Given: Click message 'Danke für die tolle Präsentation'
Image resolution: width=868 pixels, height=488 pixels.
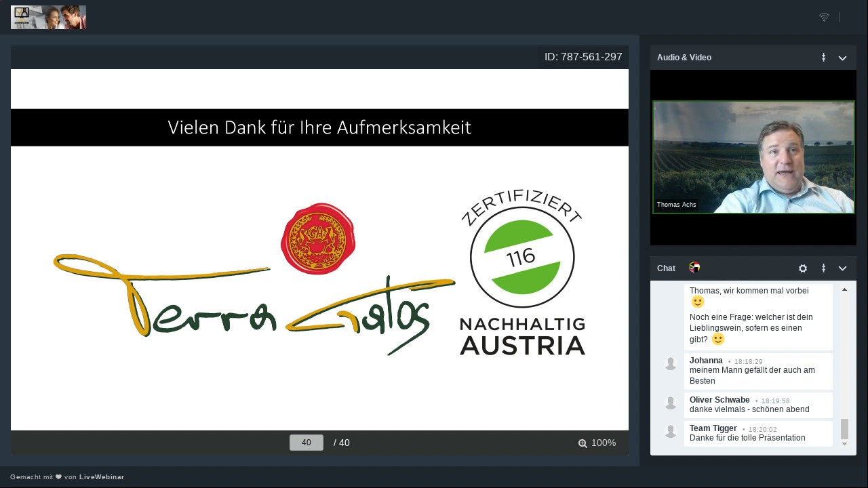Looking at the screenshot, I should [x=747, y=438].
